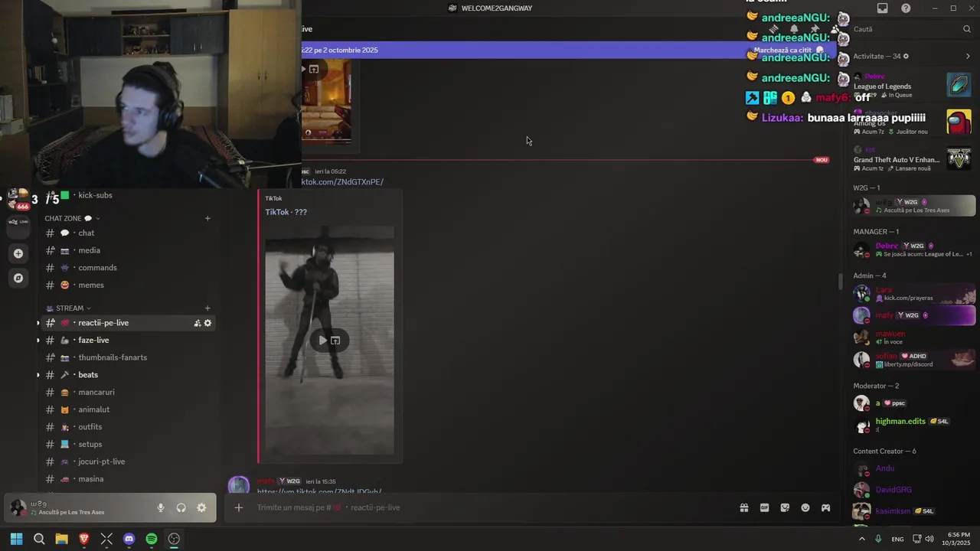Show hidden tray icons chevron
The width and height of the screenshot is (980, 551).
[861, 539]
